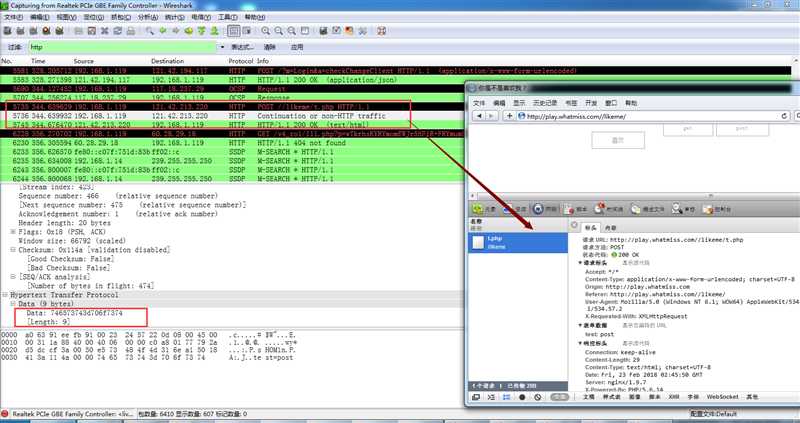Click the browser add bookmark plus button

click(x=509, y=116)
